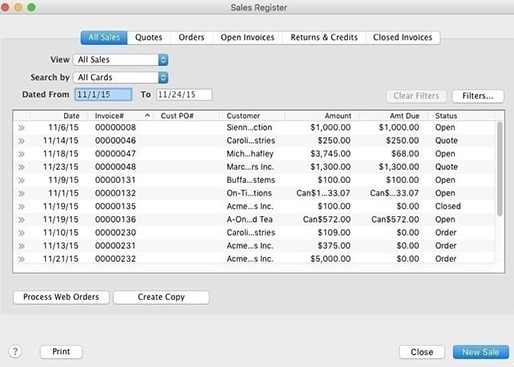The image size is (514, 367).
Task: Sort by the Cust PO# column header
Action: click(x=177, y=116)
